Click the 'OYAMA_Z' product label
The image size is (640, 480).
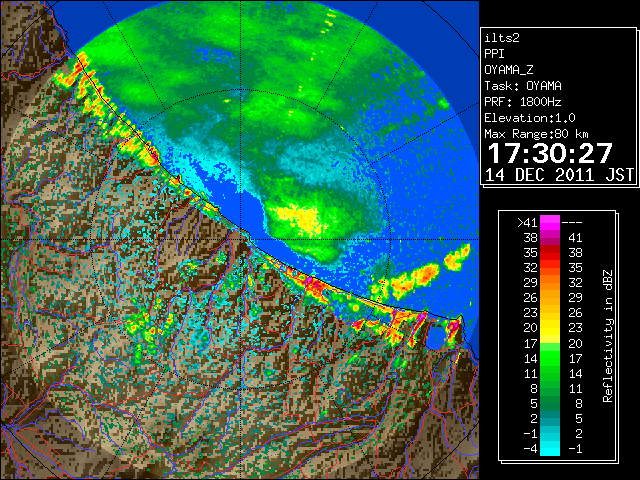pos(509,70)
